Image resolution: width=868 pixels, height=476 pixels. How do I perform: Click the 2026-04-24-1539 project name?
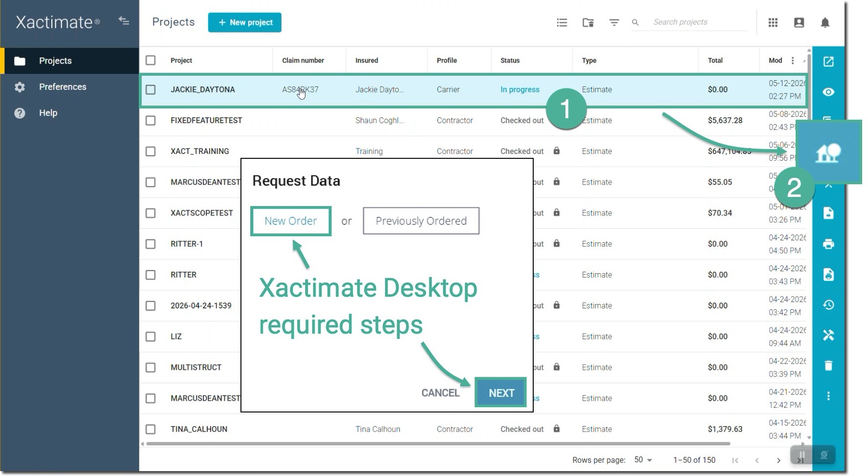201,305
